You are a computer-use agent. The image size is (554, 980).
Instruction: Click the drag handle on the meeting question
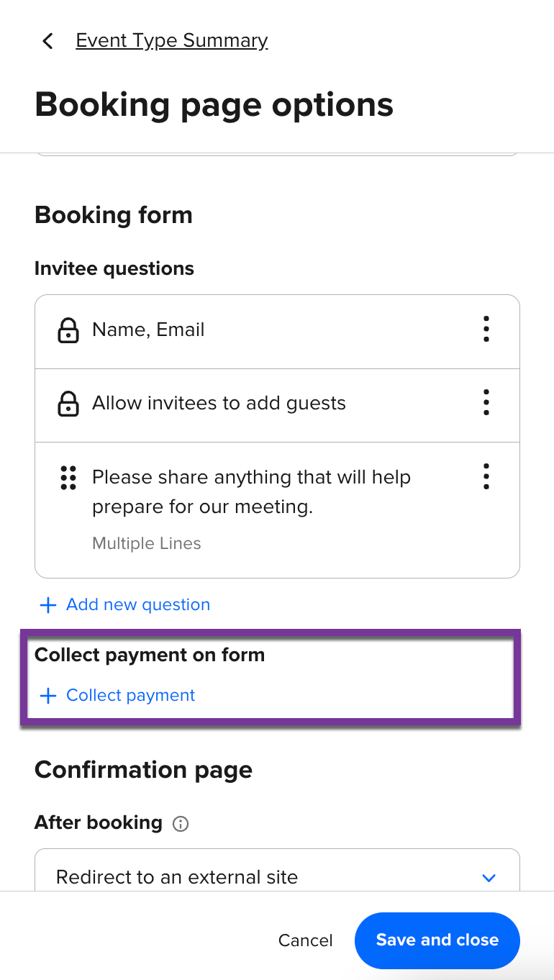click(68, 478)
